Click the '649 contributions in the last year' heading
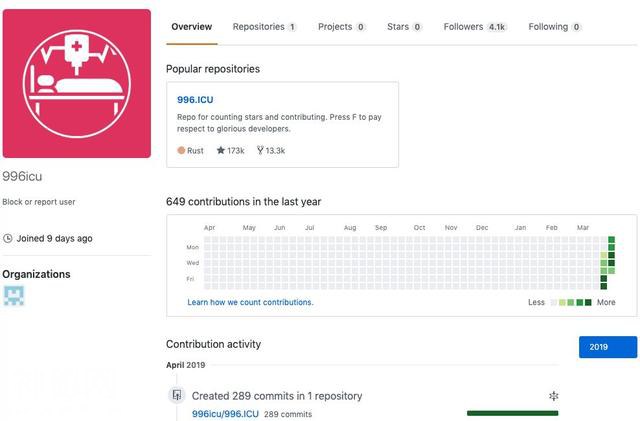Viewport: 640px width, 421px height. click(244, 202)
